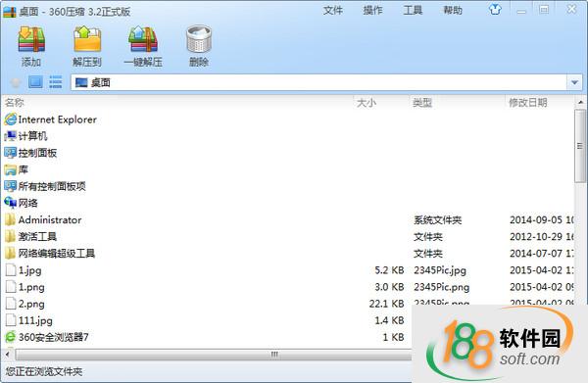Click the skin change shirt icon
The width and height of the screenshot is (588, 383).
[495, 10]
